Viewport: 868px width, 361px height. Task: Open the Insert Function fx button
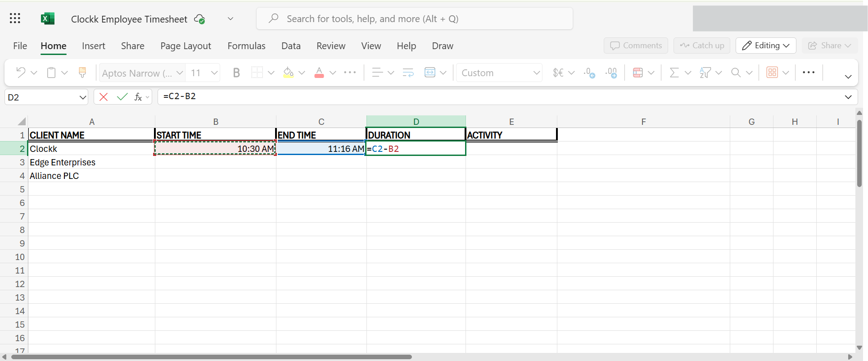point(138,97)
